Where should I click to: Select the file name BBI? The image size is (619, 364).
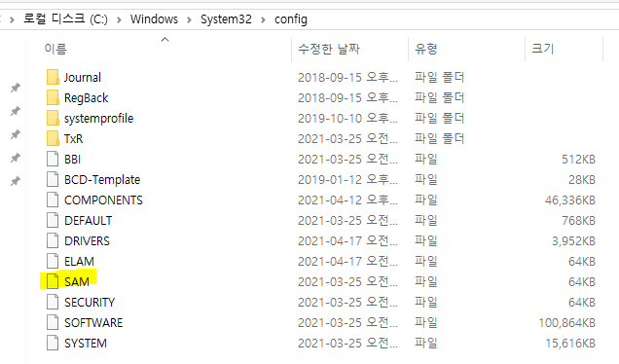coord(73,159)
